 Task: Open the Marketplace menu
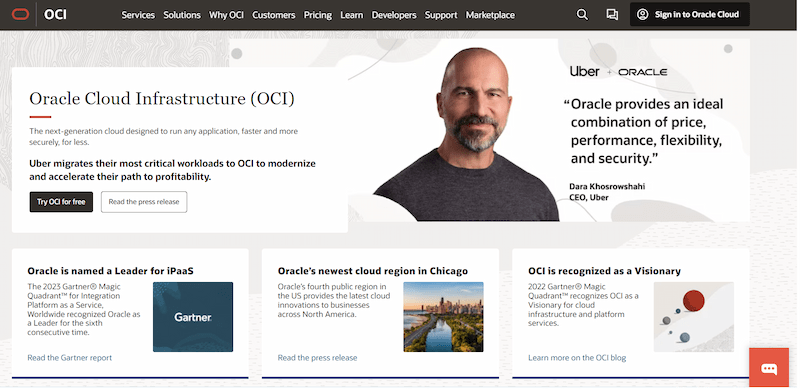[490, 15]
